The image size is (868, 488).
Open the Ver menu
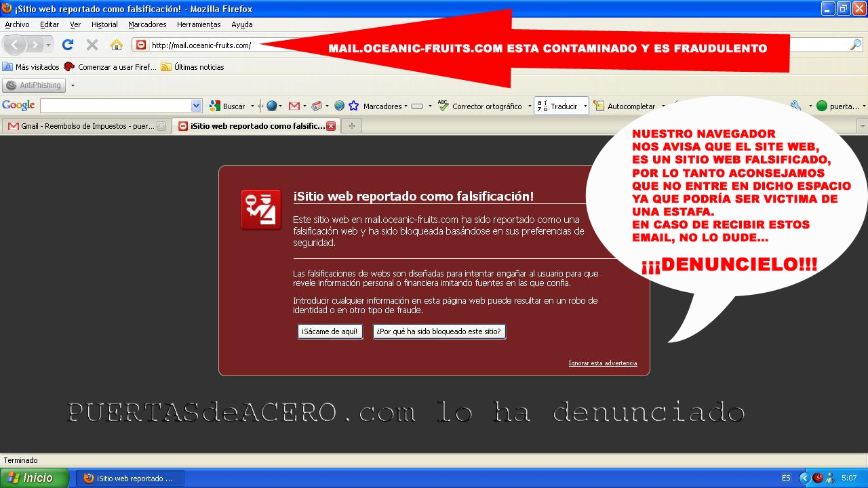[75, 24]
